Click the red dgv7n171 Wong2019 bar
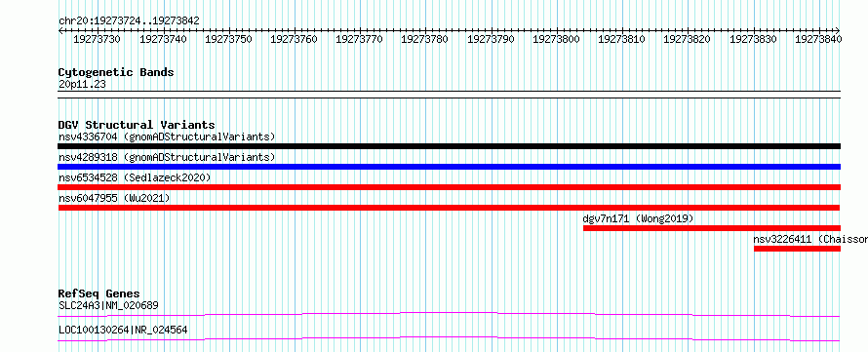The width and height of the screenshot is (868, 352). point(712,228)
